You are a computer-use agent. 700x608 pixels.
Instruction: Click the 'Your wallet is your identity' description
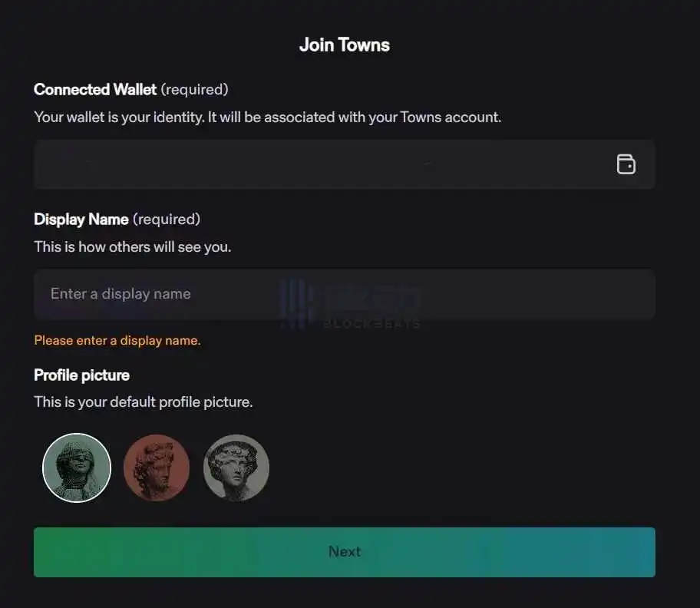pyautogui.click(x=267, y=117)
